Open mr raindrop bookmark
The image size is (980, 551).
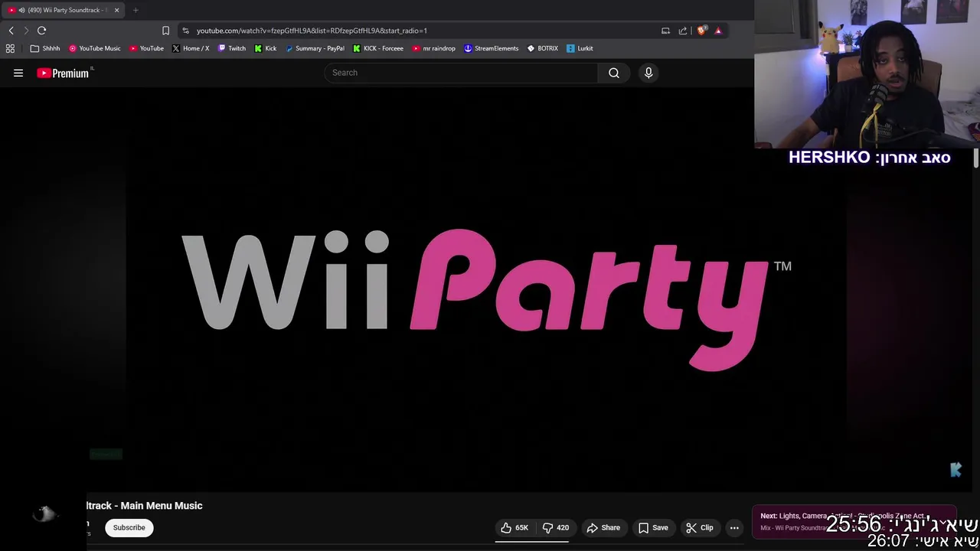click(x=434, y=48)
